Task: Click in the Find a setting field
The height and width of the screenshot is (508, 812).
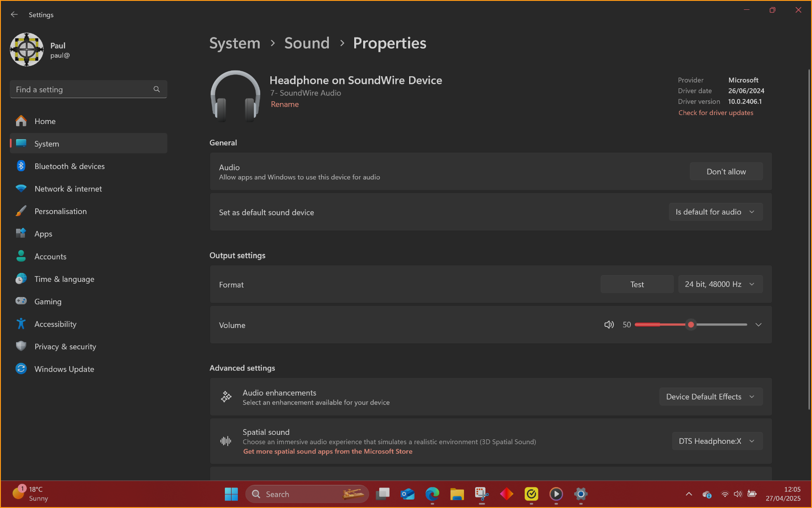Action: pyautogui.click(x=88, y=89)
